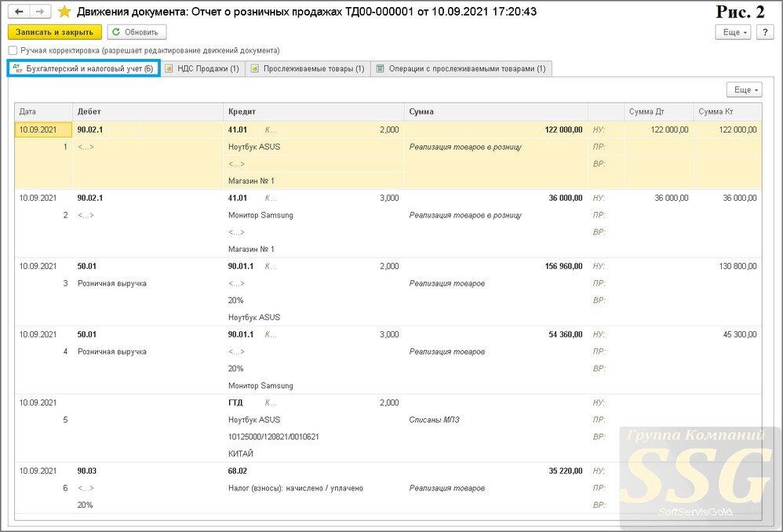Viewport: 783px width, 532px height.
Task: Click the Сумма column header
Action: coord(496,112)
